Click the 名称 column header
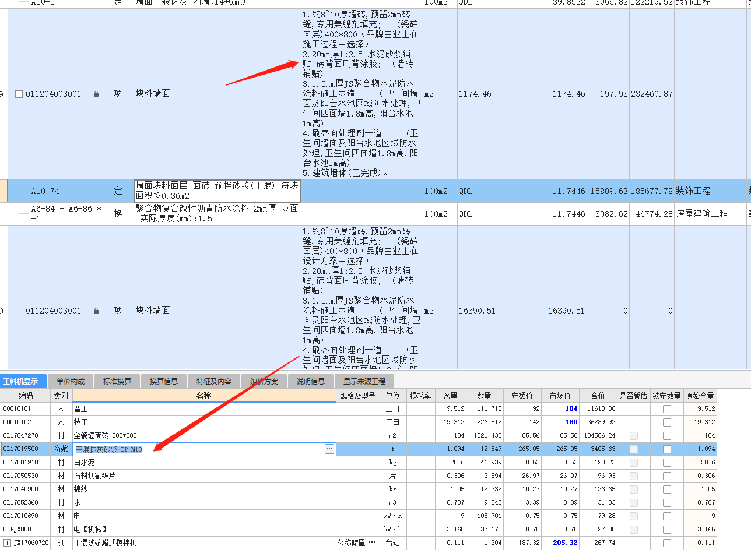Image resolution: width=751 pixels, height=560 pixels. tap(204, 396)
